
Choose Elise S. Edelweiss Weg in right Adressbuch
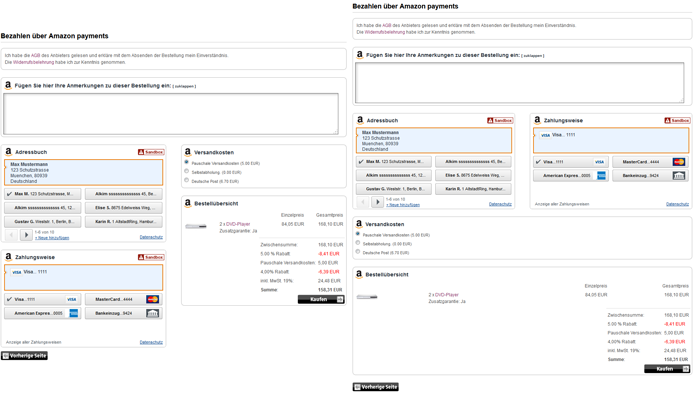(473, 175)
